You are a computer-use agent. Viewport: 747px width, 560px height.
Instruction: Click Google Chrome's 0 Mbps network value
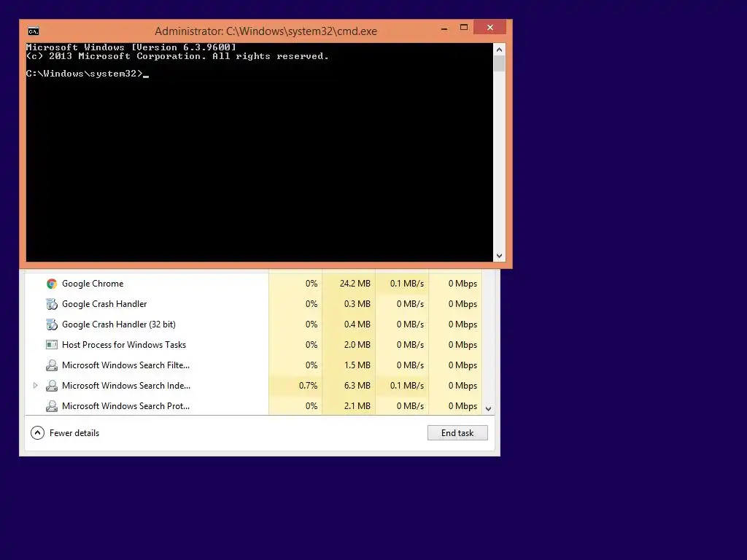(x=462, y=284)
